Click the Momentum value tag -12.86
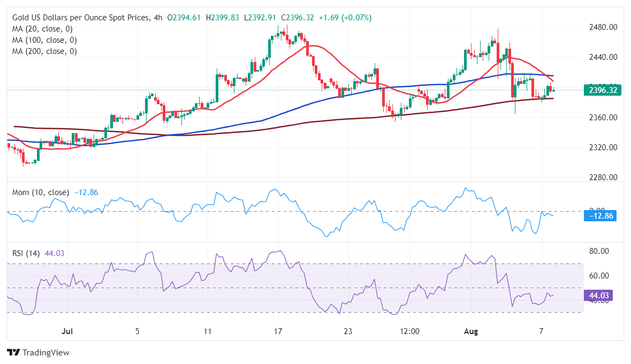Screen dimensions: 631x364 [x=600, y=216]
